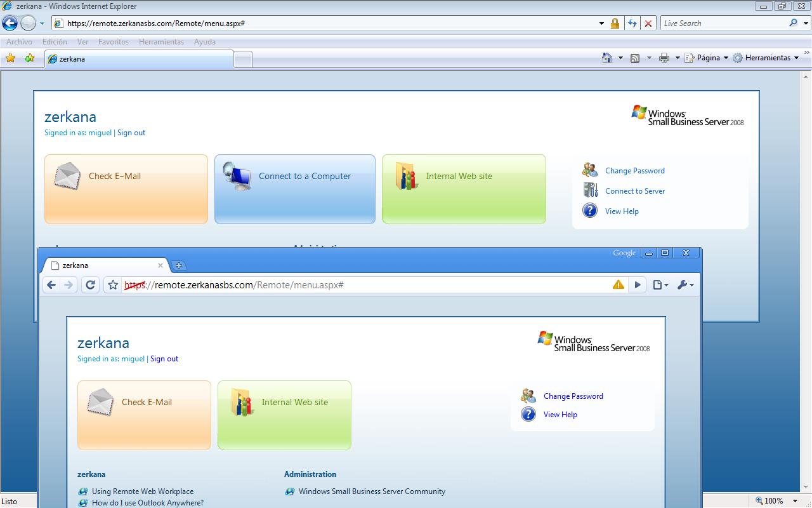Click Chrome's bookmark star icon

[x=113, y=285]
